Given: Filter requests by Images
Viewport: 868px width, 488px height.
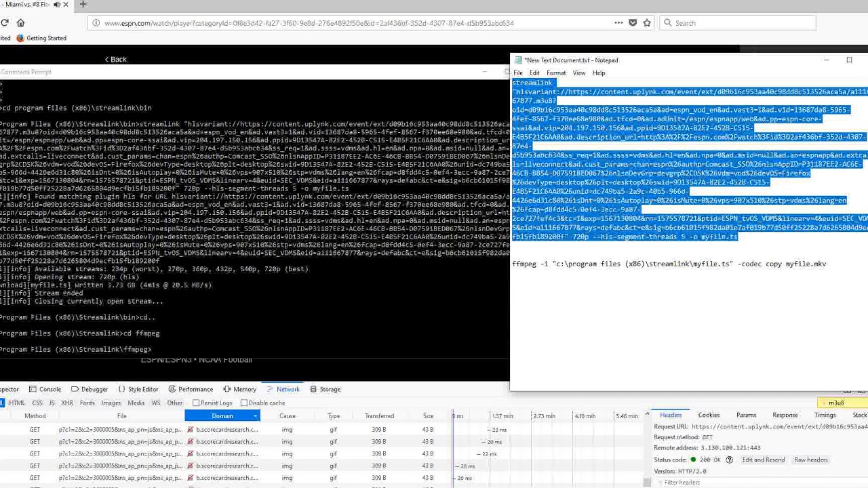Looking at the screenshot, I should tap(111, 403).
